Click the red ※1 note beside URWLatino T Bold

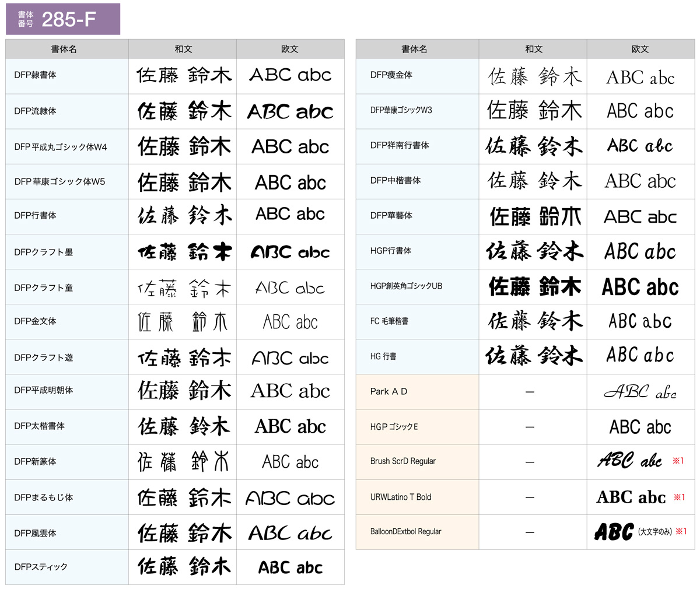(x=679, y=497)
